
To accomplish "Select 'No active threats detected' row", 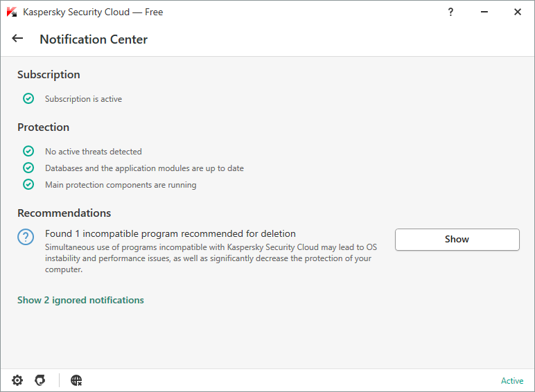I will pyautogui.click(x=93, y=152).
